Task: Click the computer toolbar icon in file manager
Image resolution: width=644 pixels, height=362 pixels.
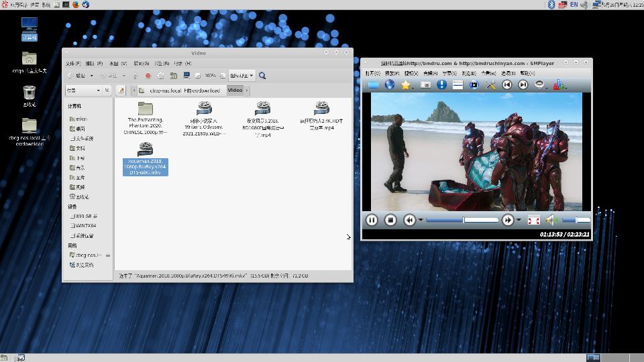Action: point(186,76)
